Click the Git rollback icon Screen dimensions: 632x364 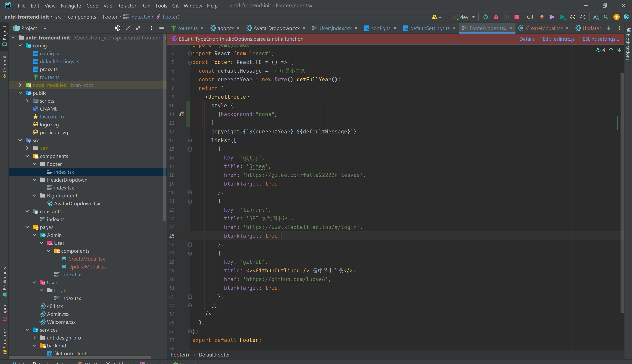(x=583, y=17)
